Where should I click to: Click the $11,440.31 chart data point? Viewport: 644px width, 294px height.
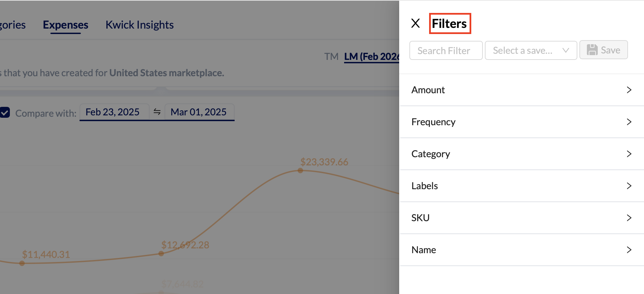point(22,263)
